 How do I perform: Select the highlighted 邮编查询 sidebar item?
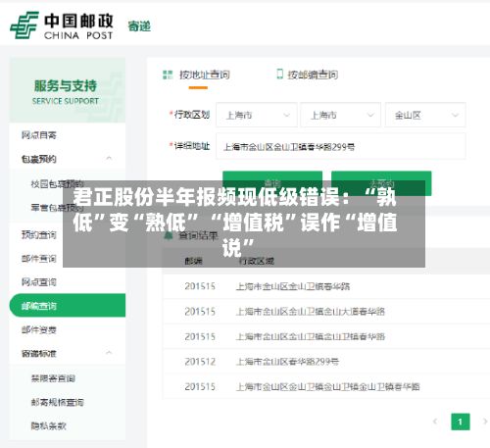(68, 306)
